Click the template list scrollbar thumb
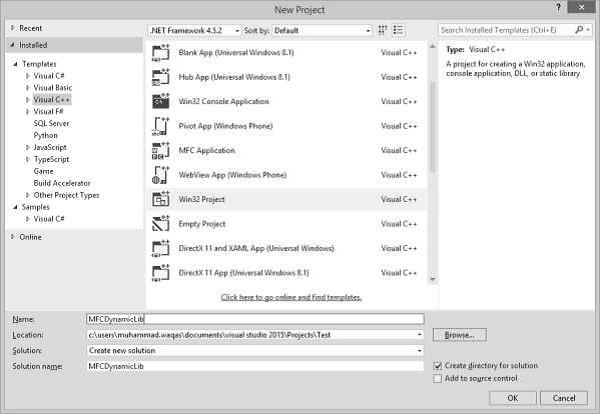 (x=432, y=126)
